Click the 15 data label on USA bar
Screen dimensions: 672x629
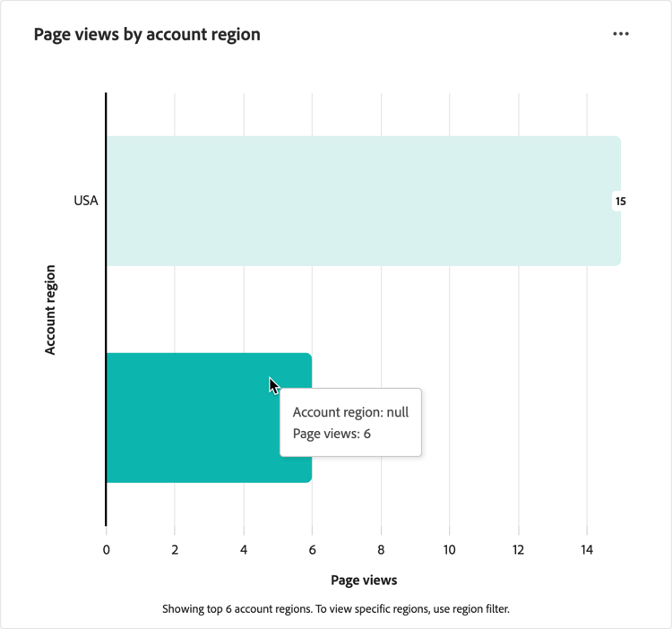point(620,201)
